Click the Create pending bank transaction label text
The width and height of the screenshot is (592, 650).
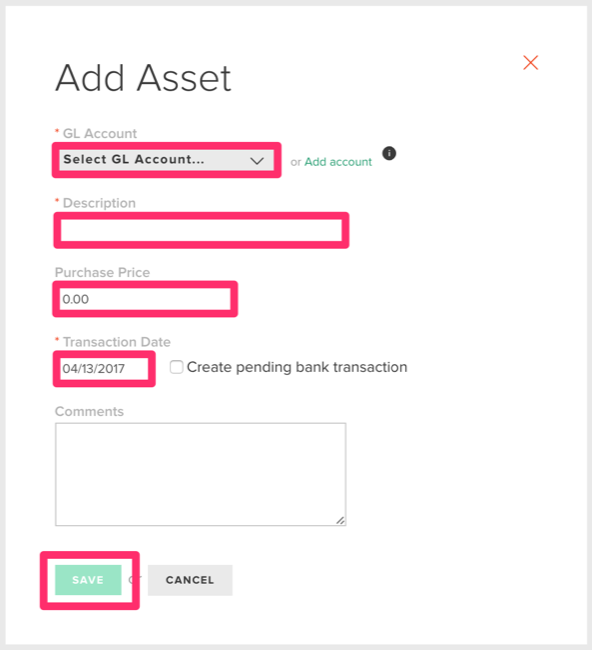click(x=297, y=367)
